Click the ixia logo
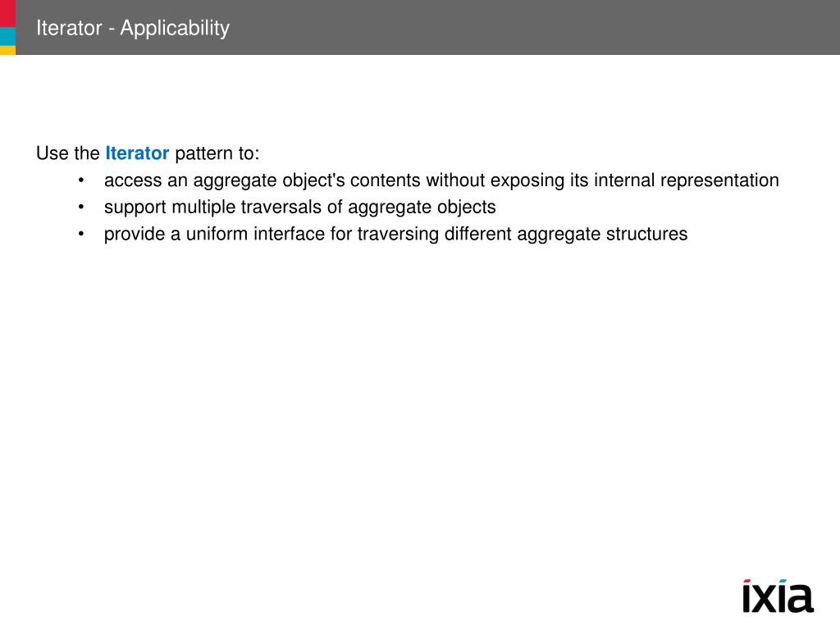Screen dimensions: 840x630 click(778, 596)
